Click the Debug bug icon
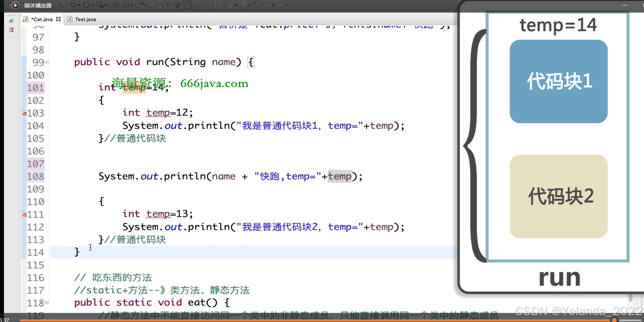 coord(73,5)
